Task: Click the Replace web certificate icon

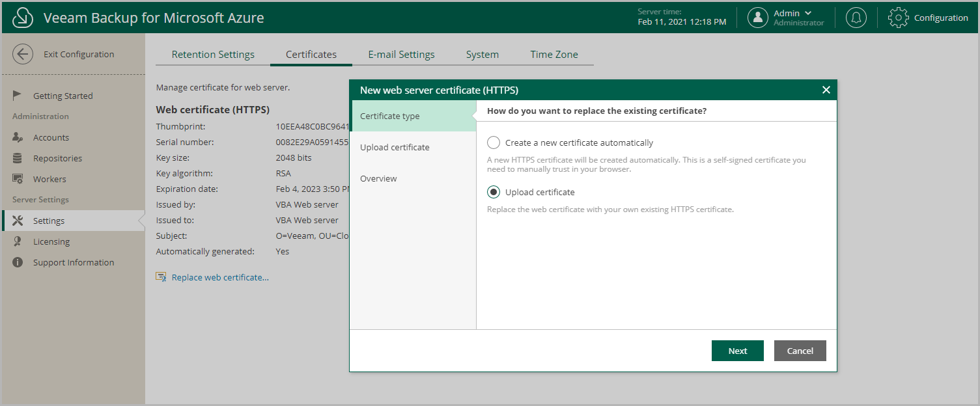Action: (x=161, y=277)
